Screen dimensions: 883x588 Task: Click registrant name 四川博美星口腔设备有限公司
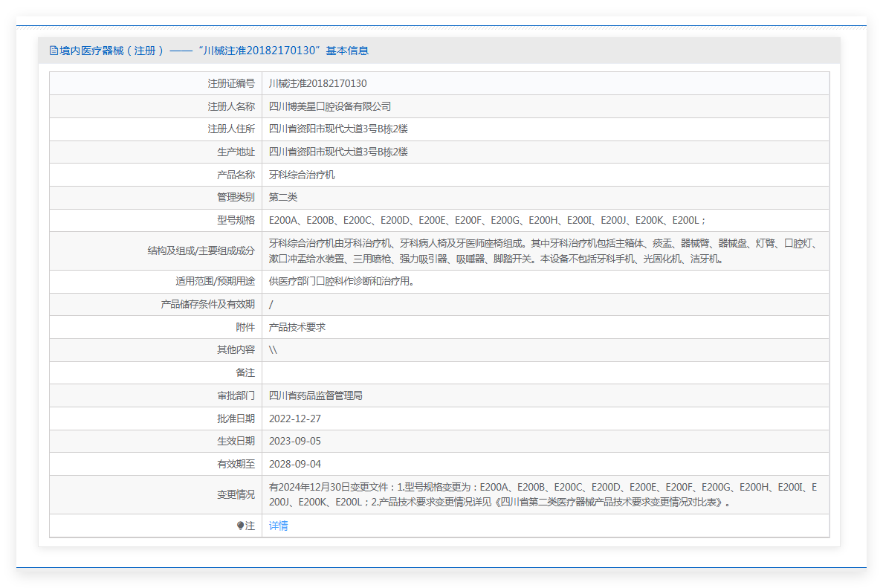(329, 106)
